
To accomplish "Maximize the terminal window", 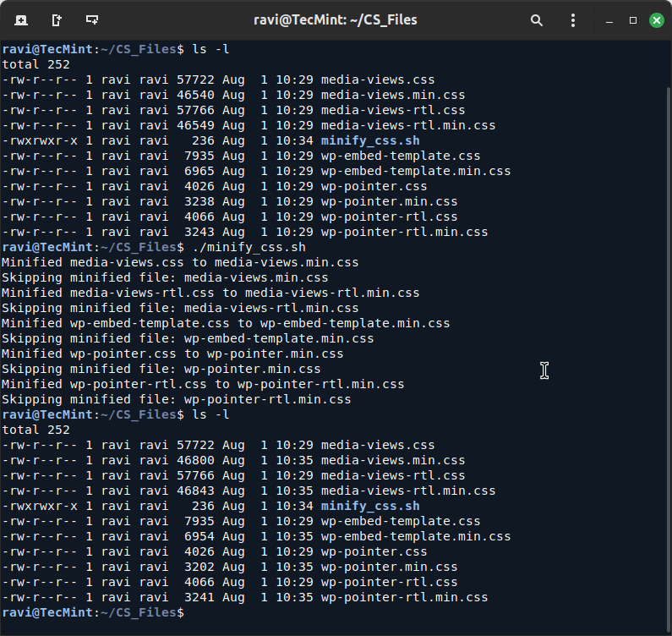I will click(633, 20).
